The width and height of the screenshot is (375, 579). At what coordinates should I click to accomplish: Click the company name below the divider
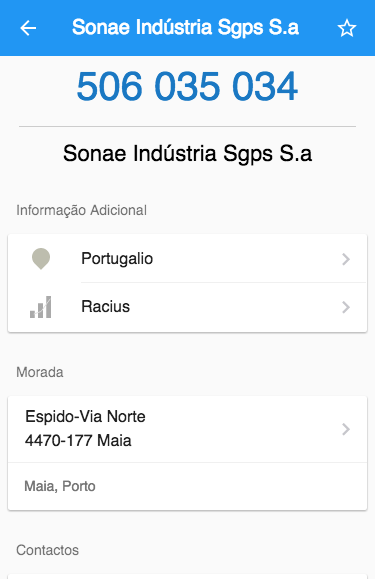click(188, 153)
